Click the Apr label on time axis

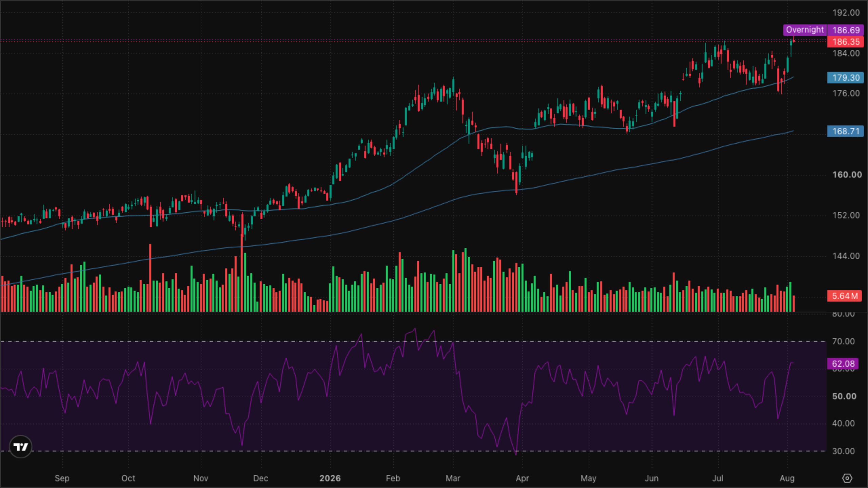click(x=522, y=478)
